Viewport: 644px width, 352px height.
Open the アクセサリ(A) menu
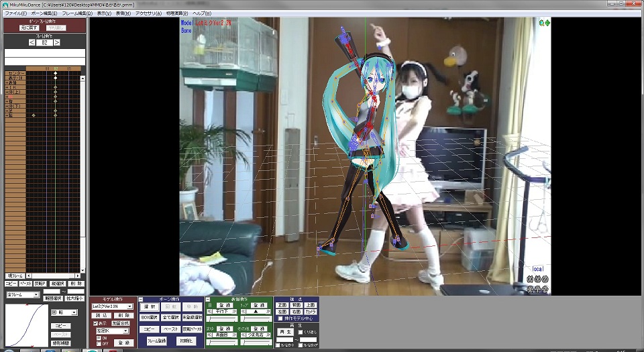[x=148, y=13]
